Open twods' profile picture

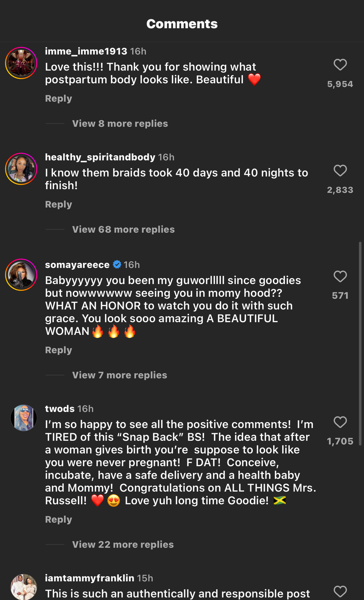pyautogui.click(x=24, y=418)
